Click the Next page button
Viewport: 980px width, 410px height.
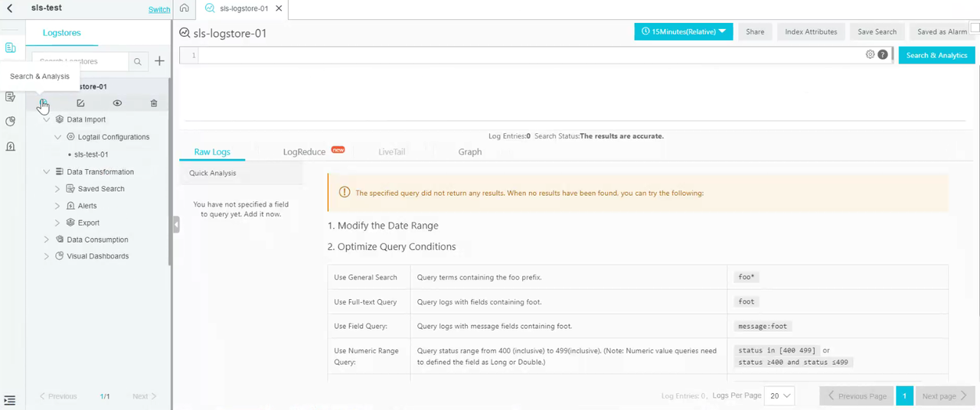[x=945, y=396]
